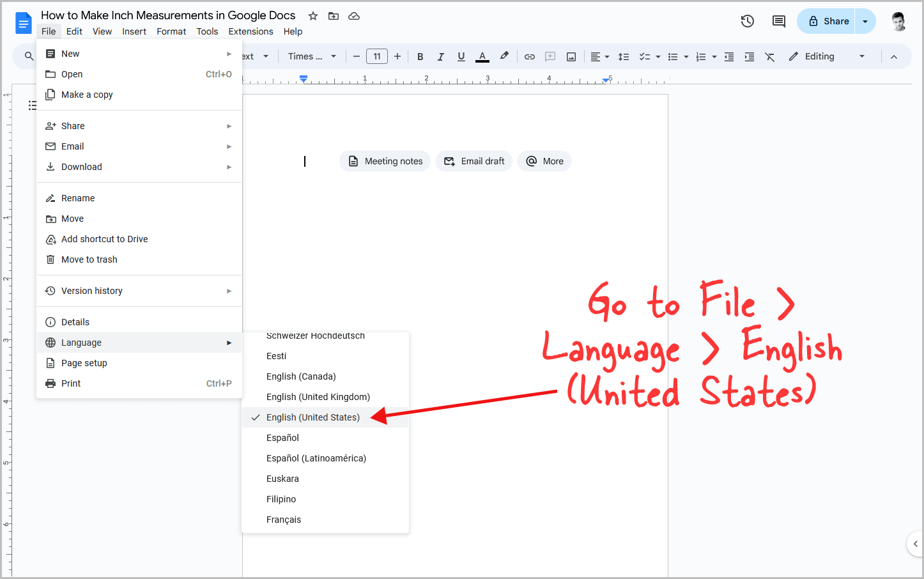
Task: Expand the Download submenu
Action: tap(139, 167)
